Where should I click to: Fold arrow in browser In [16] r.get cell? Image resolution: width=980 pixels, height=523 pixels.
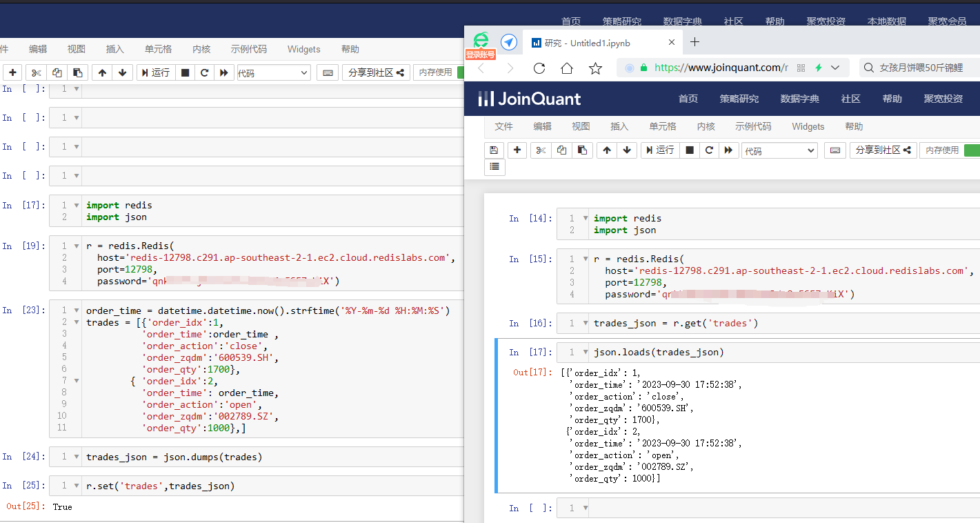tap(586, 323)
